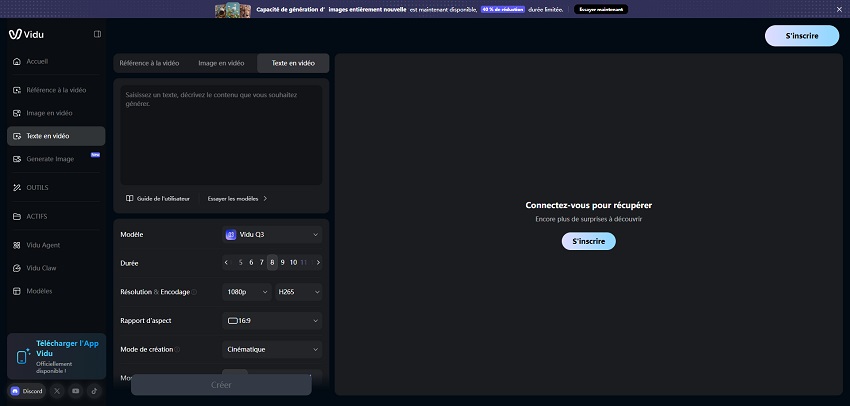Click S'inscrire in the preview panel
The height and width of the screenshot is (406, 850).
point(589,241)
